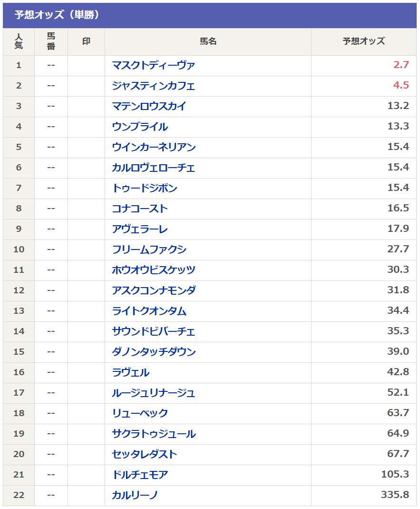This screenshot has width=420, height=509.
Task: Open the トゥードジボン link
Action: [x=145, y=188]
